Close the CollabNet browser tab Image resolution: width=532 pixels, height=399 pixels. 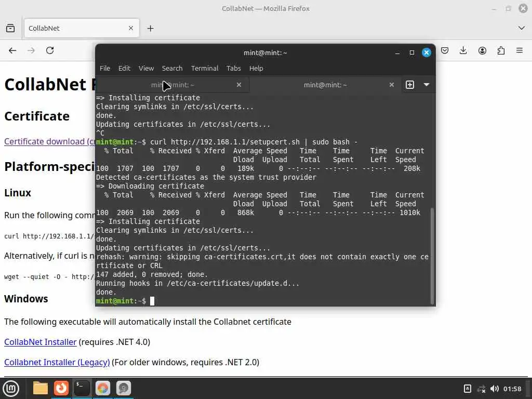tap(131, 28)
